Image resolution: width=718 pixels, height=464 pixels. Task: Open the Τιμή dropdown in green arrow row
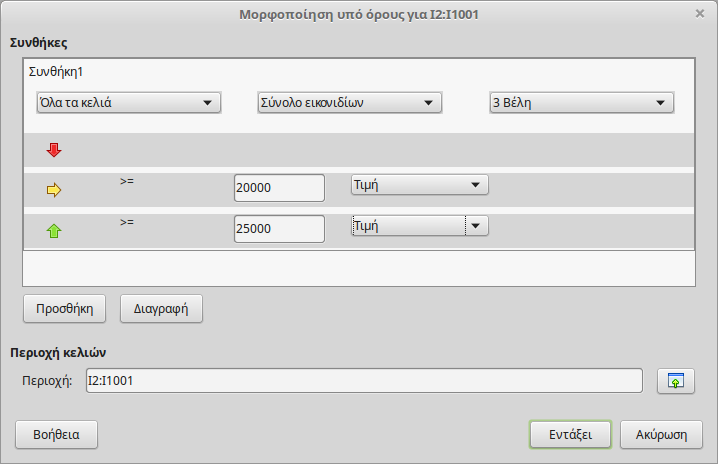pyautogui.click(x=418, y=226)
